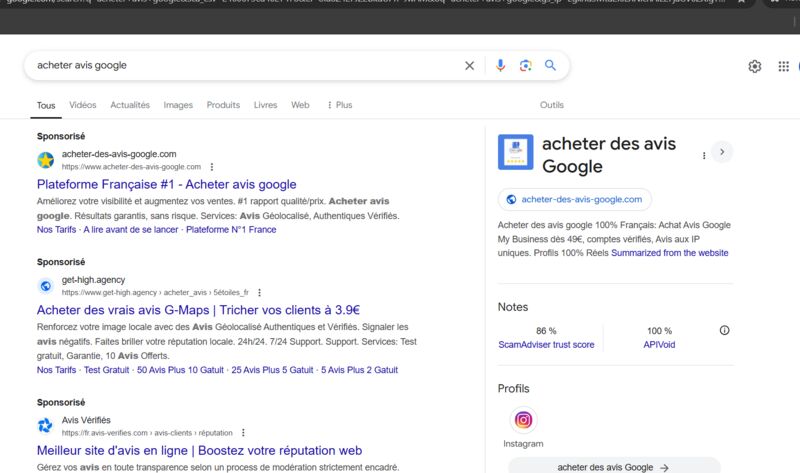Click '5 Avis Plus 2 Gatuit' sitelink
The image size is (800, 473).
click(359, 370)
